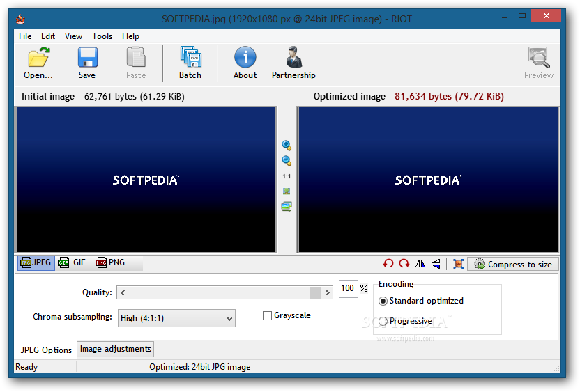This screenshot has width=580, height=392.
Task: Flip image horizontally
Action: (420, 263)
